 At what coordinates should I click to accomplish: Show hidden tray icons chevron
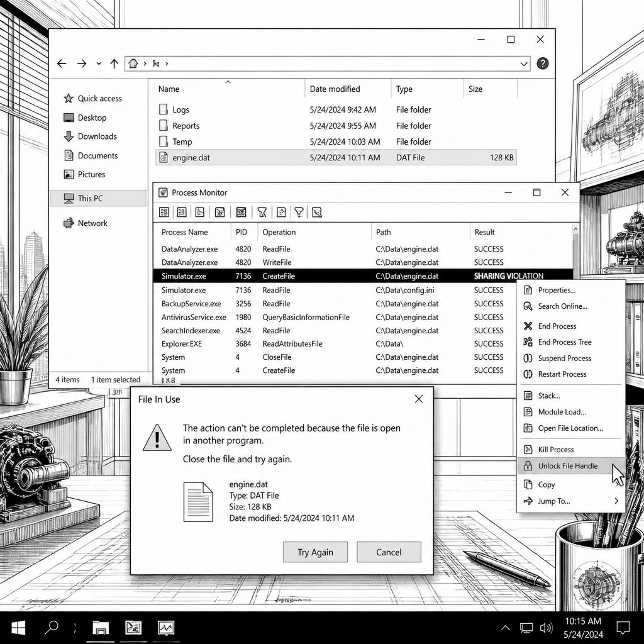[506, 628]
